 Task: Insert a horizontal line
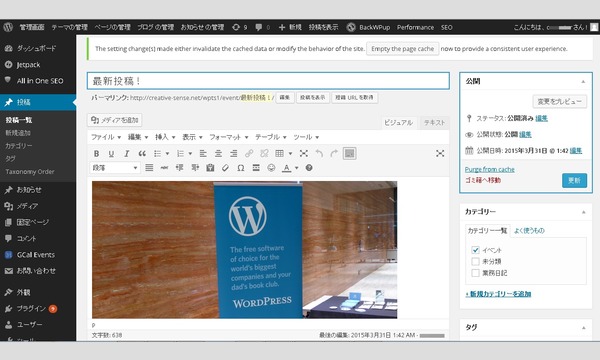[x=256, y=168]
